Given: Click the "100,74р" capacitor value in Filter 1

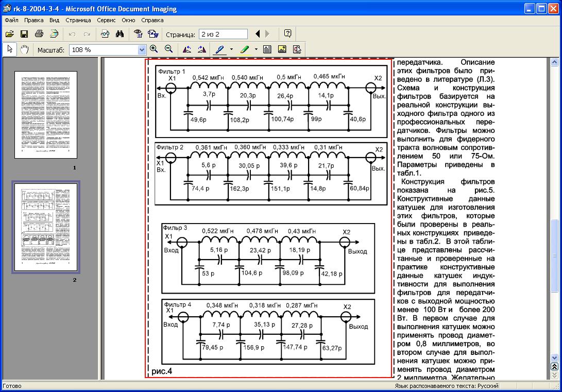Looking at the screenshot, I should click(282, 119).
